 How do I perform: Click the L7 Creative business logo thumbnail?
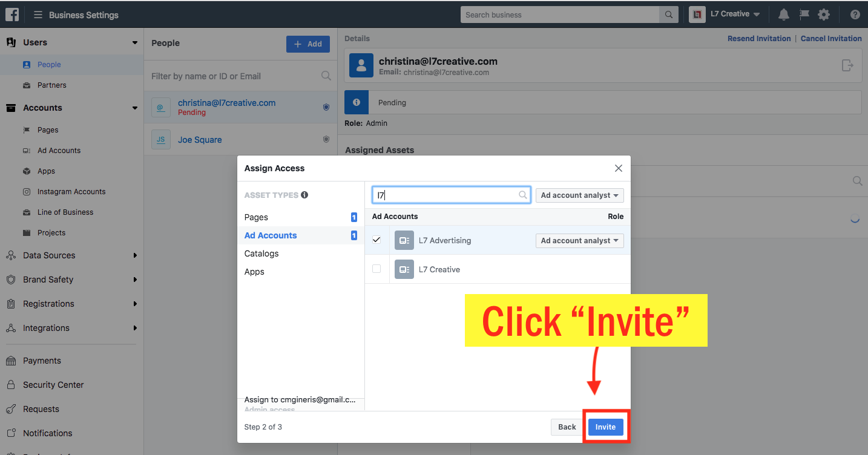click(x=697, y=15)
